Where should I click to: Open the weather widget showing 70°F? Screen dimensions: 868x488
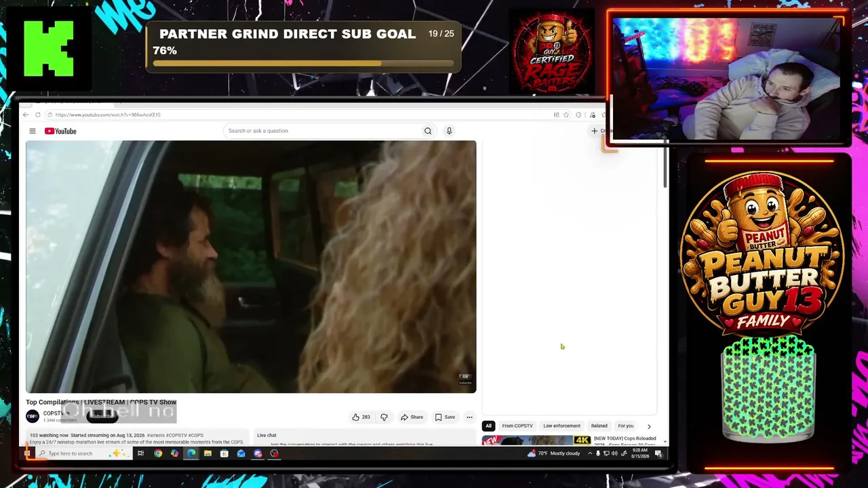[x=554, y=453]
